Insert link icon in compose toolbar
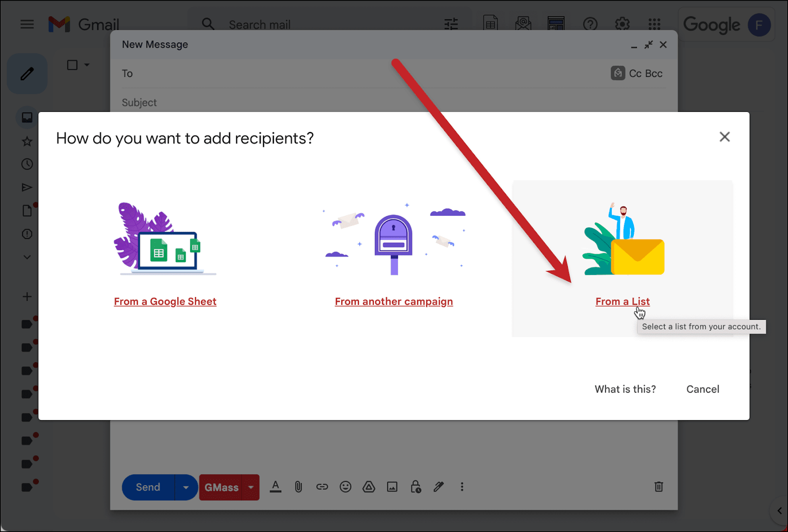The height and width of the screenshot is (532, 788). tap(322, 487)
